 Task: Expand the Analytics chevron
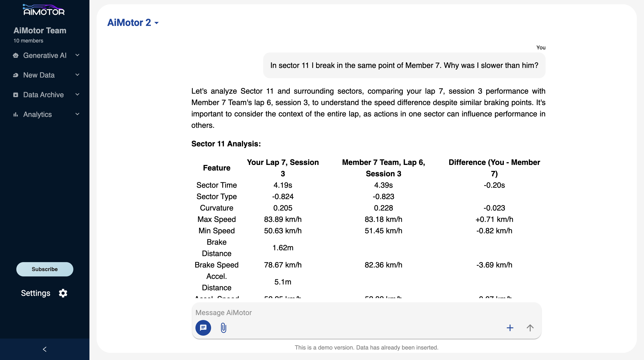(77, 114)
